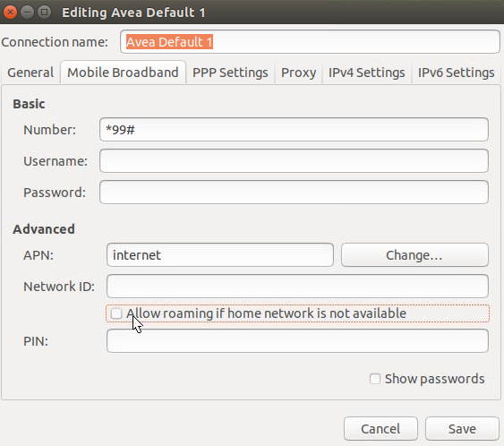
Task: Click the Network ID input field
Action: (297, 287)
